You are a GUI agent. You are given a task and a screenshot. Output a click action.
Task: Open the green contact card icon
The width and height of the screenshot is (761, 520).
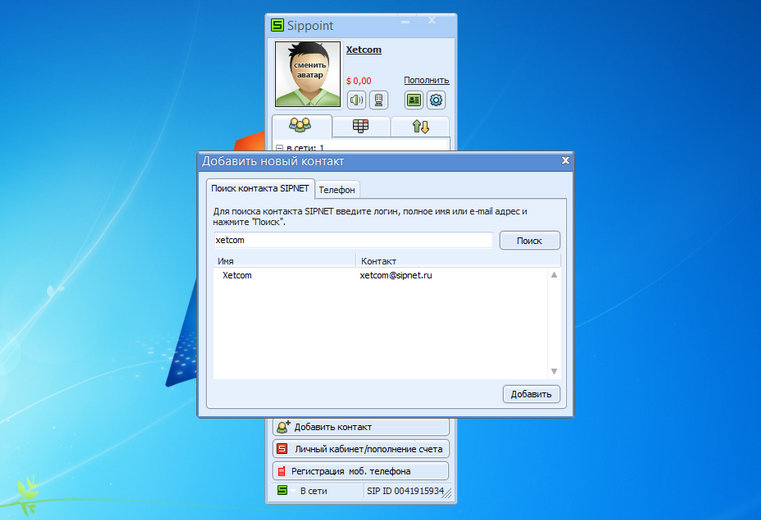click(414, 100)
